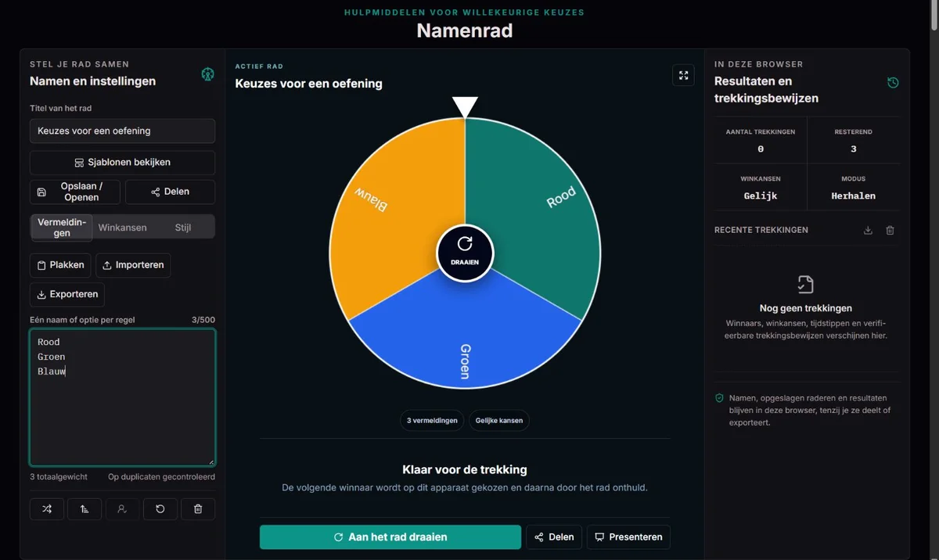
Task: Open the Vermeldingen tab
Action: click(x=62, y=228)
